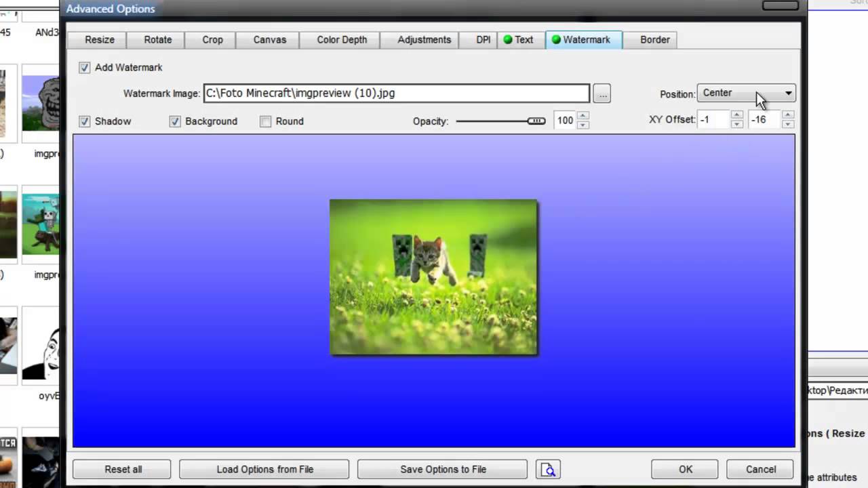The image size is (868, 488).
Task: Decrease the Y Offset with down arrow
Action: [x=788, y=124]
